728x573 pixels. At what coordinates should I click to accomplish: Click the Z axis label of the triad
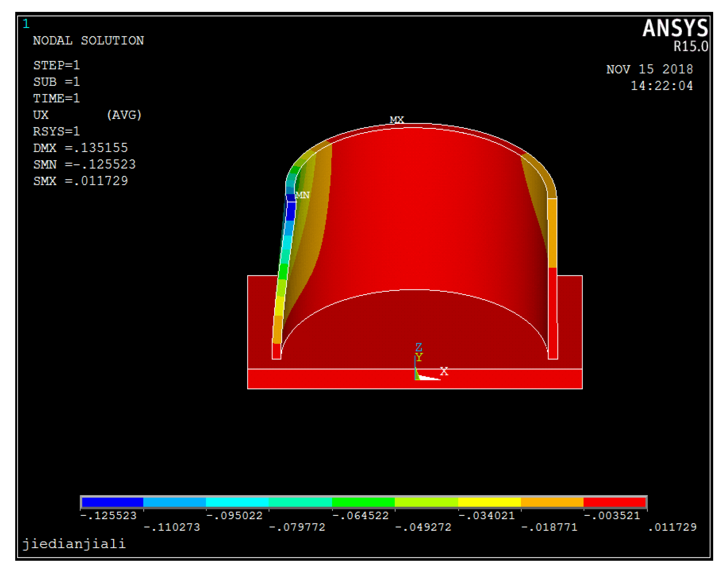(x=419, y=347)
